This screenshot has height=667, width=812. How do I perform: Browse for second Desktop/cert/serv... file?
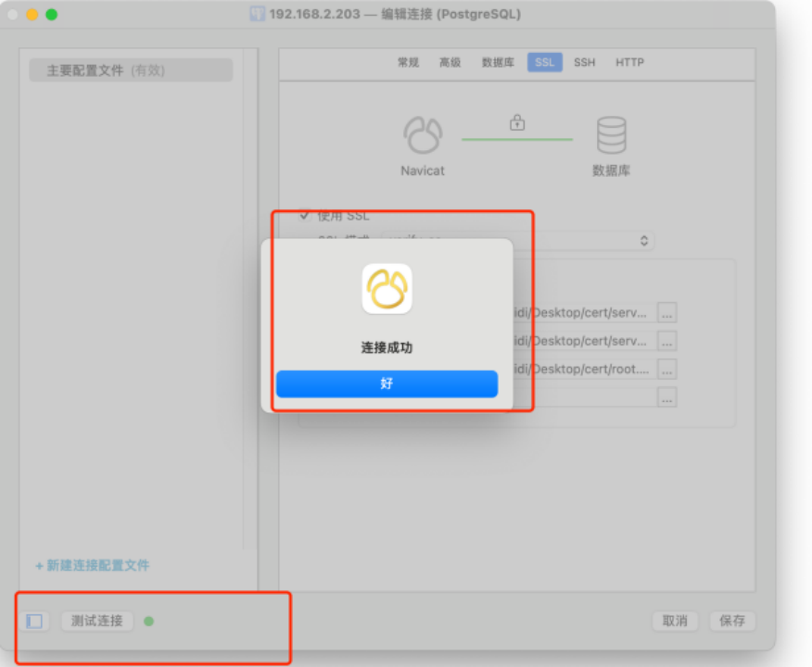[x=667, y=342]
